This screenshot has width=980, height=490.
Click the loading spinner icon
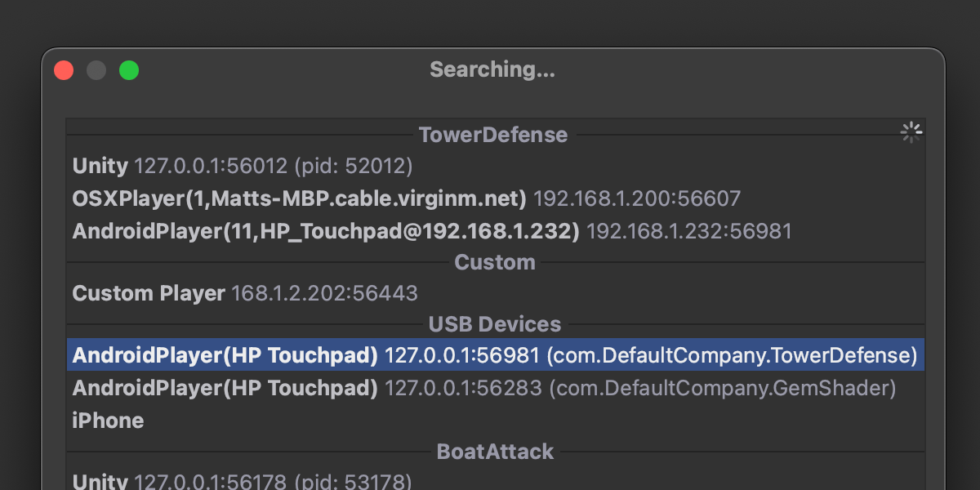[911, 133]
